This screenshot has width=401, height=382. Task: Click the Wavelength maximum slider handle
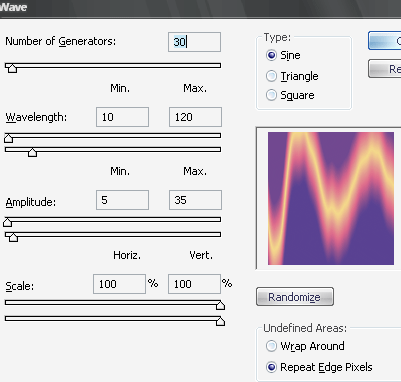tap(32, 152)
